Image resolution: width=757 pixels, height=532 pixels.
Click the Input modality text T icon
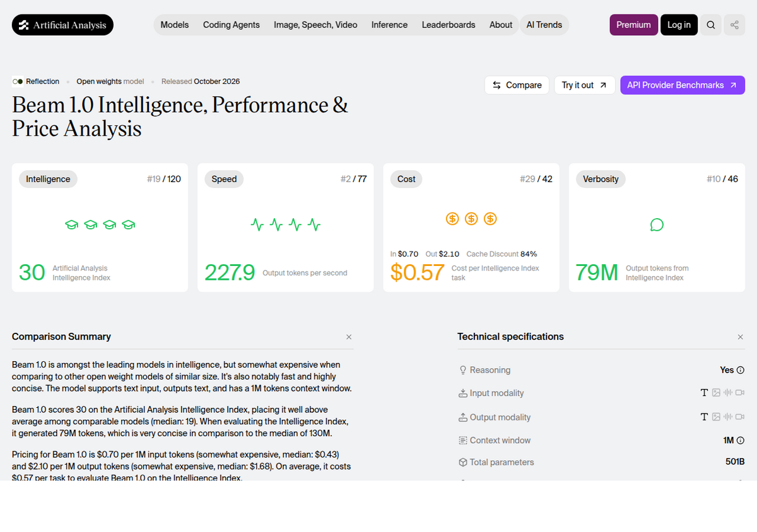705,393
